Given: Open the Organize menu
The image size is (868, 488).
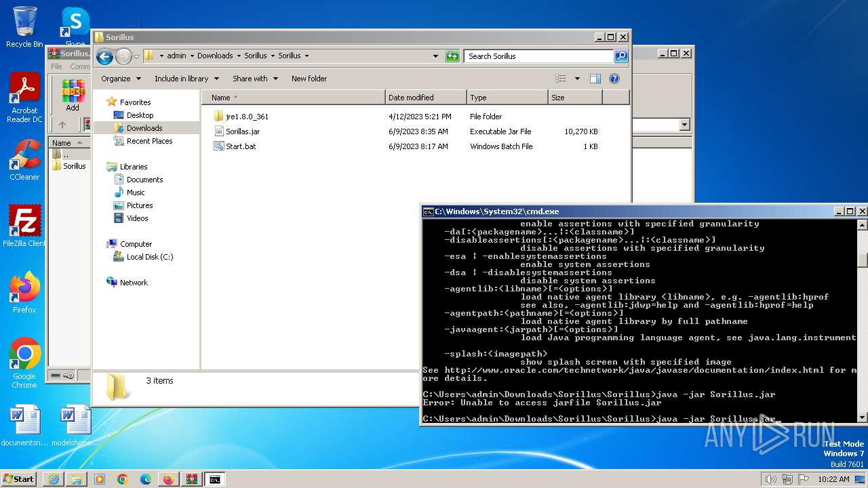Looking at the screenshot, I should click(x=121, y=79).
